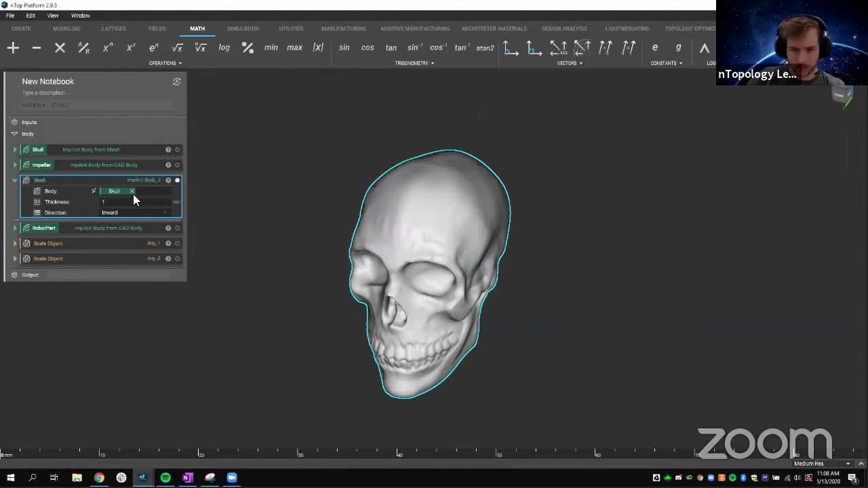The height and width of the screenshot is (488, 868).
Task: Select the percent operation icon
Action: [248, 47]
